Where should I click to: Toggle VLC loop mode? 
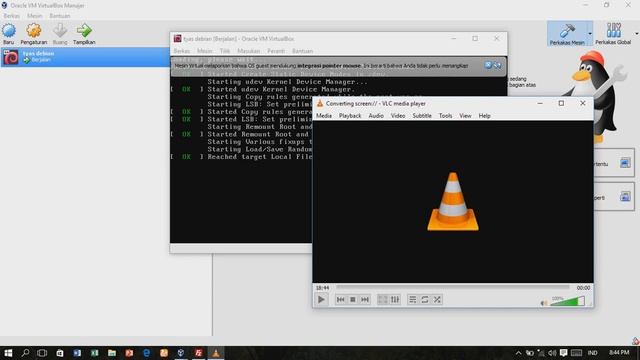(425, 300)
